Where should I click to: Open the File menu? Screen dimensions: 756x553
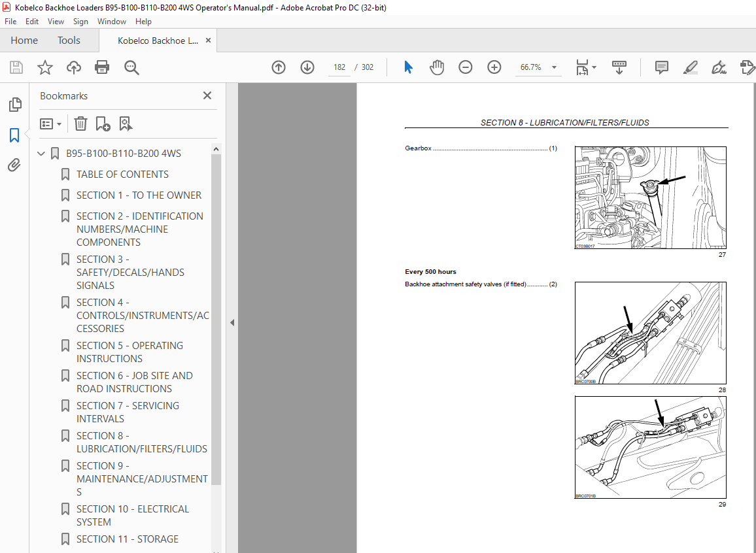[x=10, y=21]
